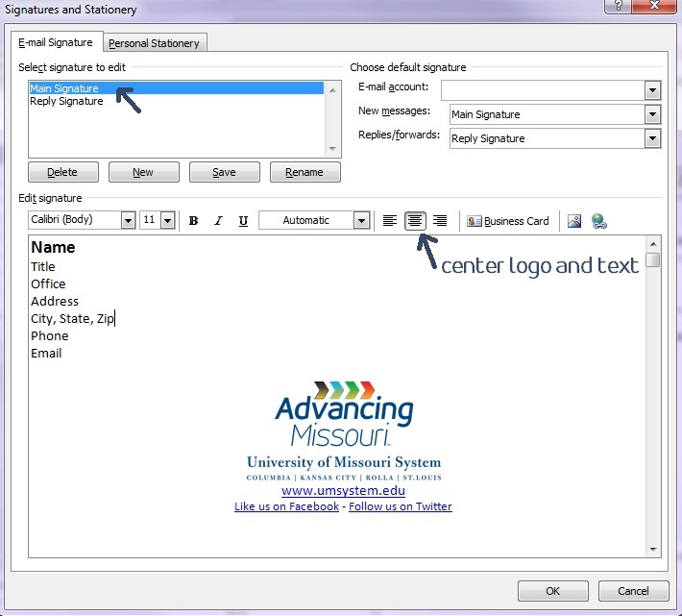Place cursor on the Email line
Viewport: 682px width, 616px height.
tap(46, 354)
